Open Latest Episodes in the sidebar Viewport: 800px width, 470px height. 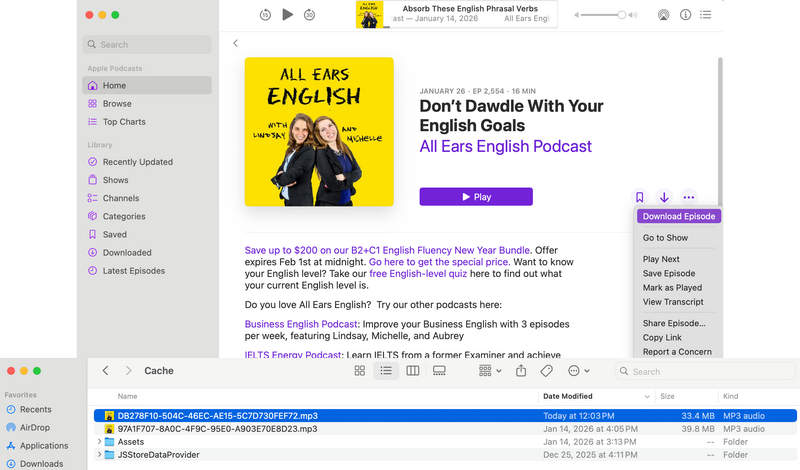147,270
